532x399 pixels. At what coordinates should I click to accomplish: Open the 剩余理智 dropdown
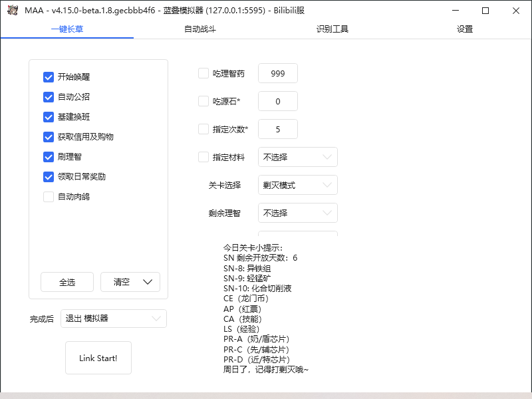tap(297, 213)
